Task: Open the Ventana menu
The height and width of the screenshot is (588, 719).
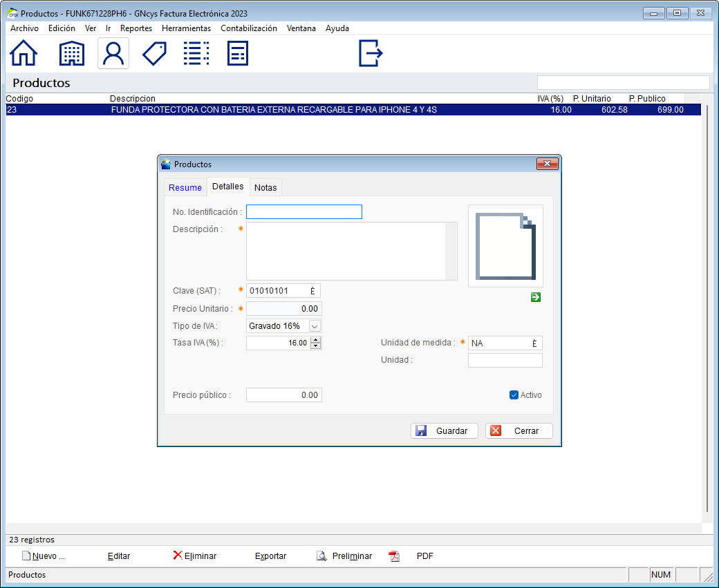Action: coord(301,28)
